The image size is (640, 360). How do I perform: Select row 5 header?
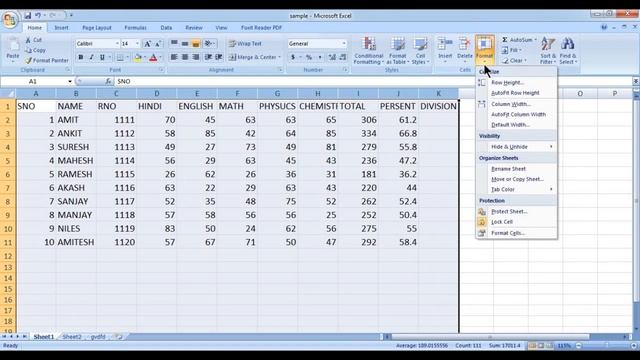(x=8, y=161)
